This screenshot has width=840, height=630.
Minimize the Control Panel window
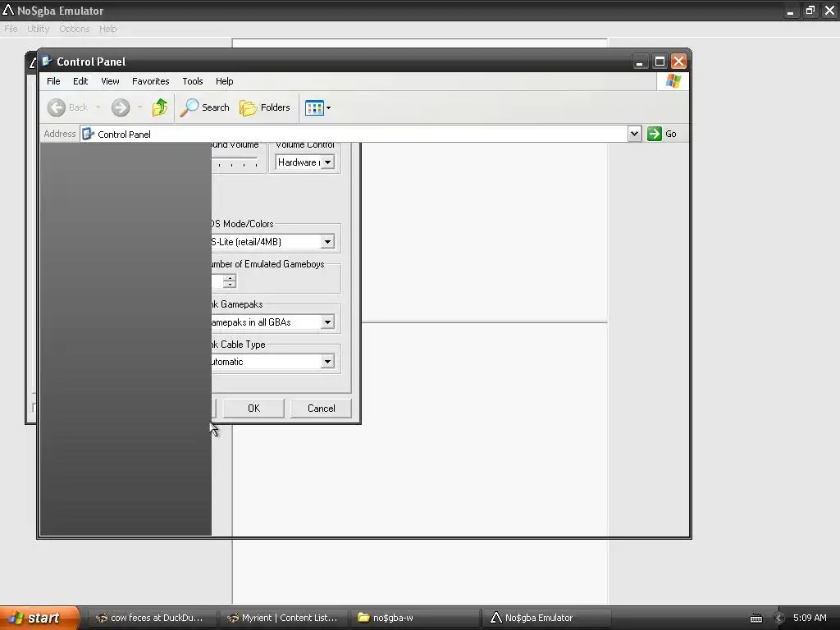(640, 62)
